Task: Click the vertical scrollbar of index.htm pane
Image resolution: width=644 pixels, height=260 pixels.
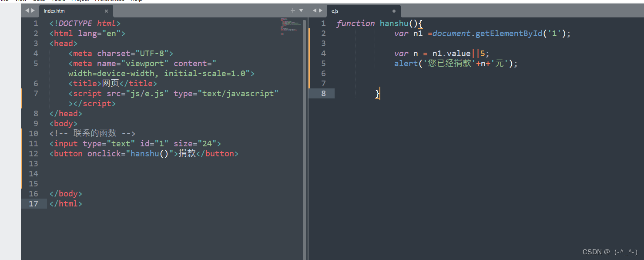Action: coord(305,138)
